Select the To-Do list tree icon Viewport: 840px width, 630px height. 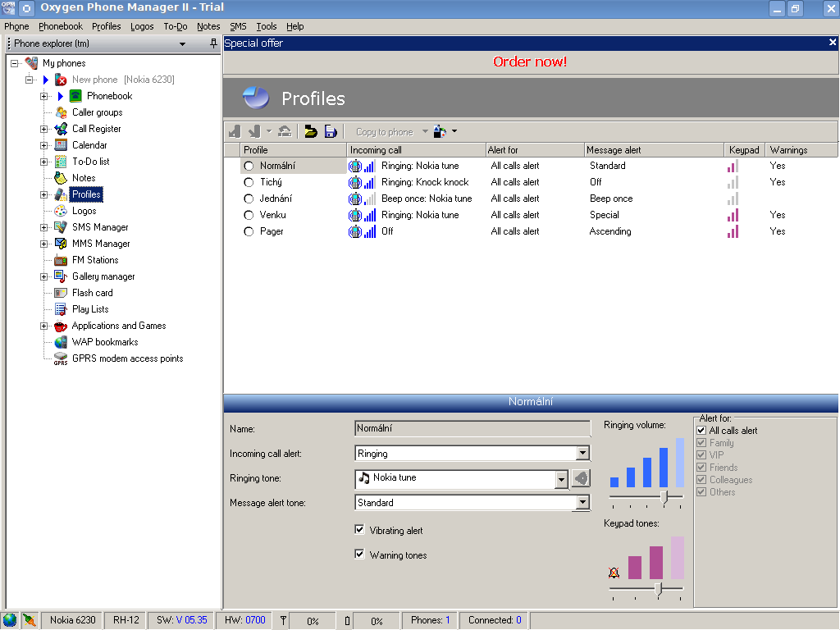pyautogui.click(x=61, y=162)
